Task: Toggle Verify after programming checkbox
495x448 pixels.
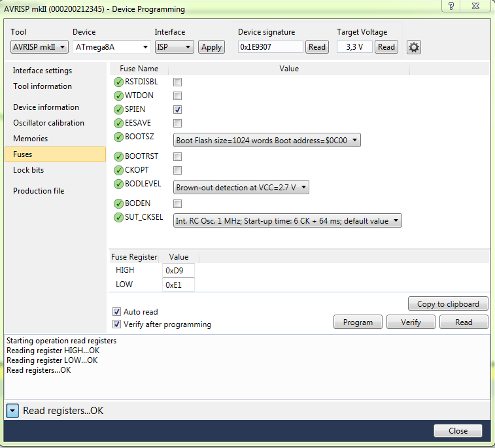Action: tap(116, 324)
